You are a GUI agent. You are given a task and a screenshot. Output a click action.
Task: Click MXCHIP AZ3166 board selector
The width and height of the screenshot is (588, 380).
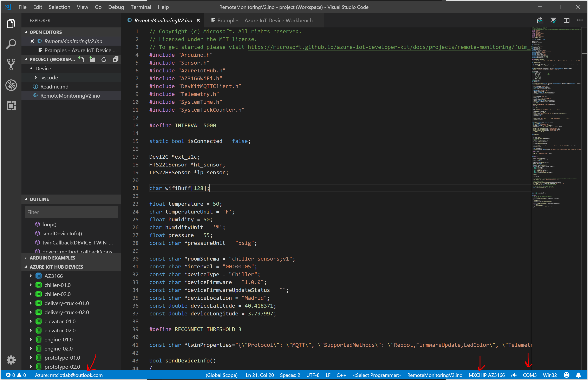(x=486, y=375)
